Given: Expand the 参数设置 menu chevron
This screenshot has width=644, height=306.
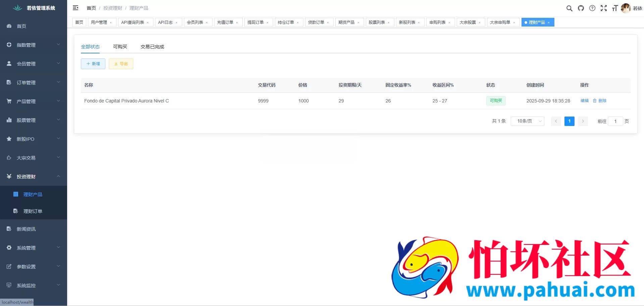Looking at the screenshot, I should (x=58, y=266).
